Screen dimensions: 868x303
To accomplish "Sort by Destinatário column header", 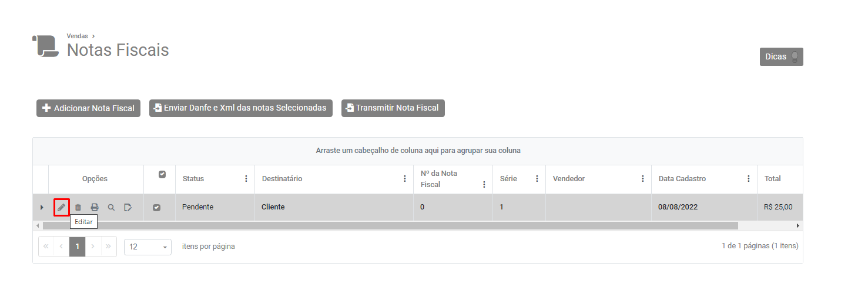I will click(x=282, y=178).
